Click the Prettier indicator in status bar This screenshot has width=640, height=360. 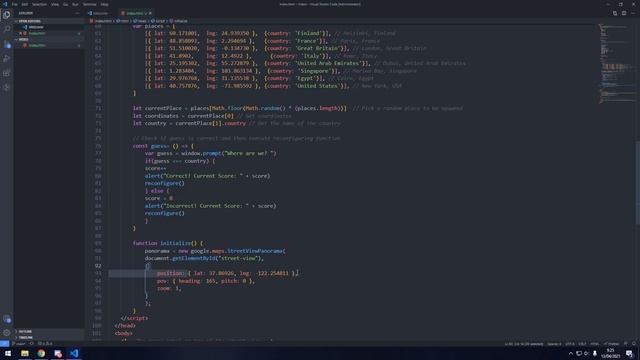pos(611,344)
